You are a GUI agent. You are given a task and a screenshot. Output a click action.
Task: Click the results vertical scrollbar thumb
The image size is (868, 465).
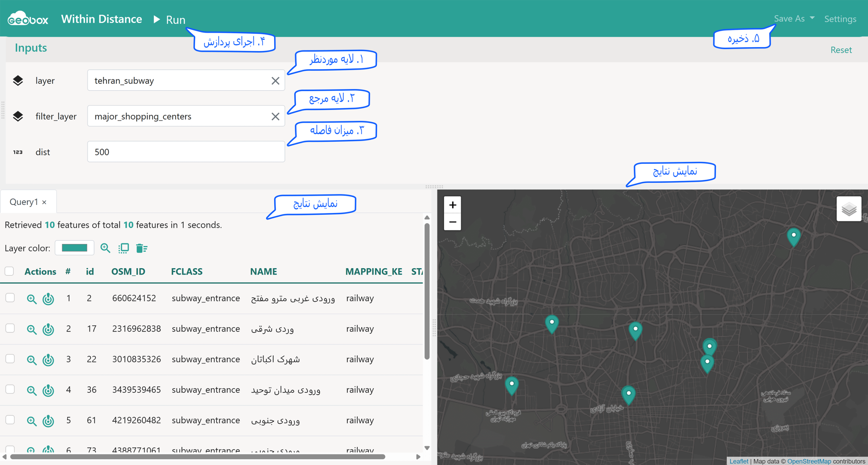coord(427,291)
